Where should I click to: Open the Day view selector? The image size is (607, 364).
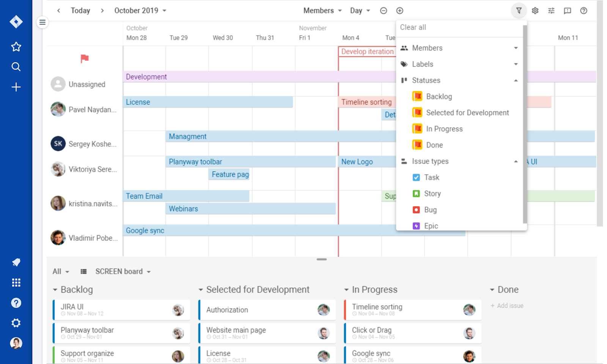359,10
